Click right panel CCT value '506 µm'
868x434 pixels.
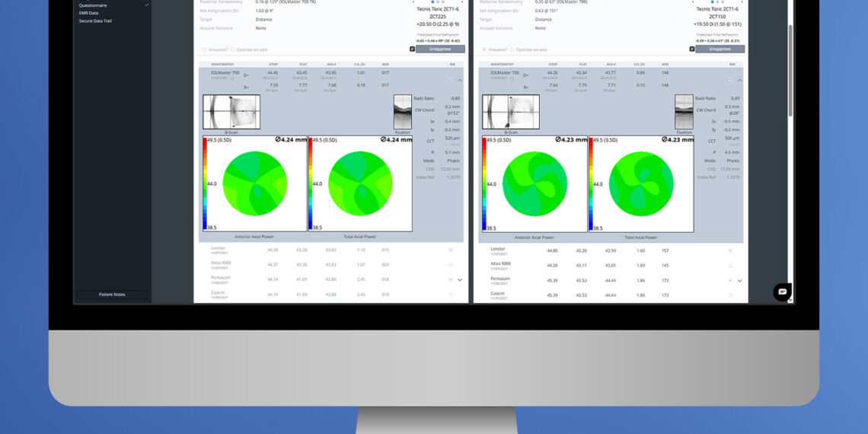pyautogui.click(x=732, y=138)
